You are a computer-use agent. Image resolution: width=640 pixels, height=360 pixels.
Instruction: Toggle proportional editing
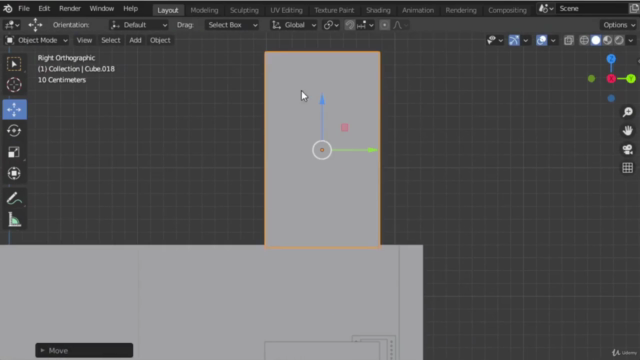384,25
